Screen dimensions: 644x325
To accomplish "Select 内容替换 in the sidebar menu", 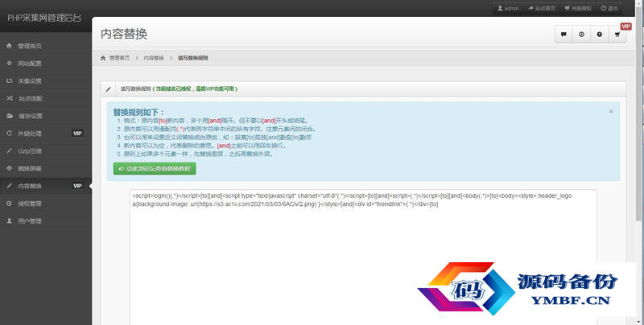I will [46, 186].
